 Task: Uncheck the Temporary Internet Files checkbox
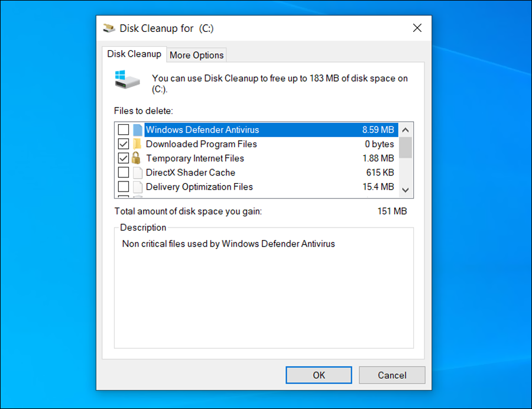click(124, 158)
